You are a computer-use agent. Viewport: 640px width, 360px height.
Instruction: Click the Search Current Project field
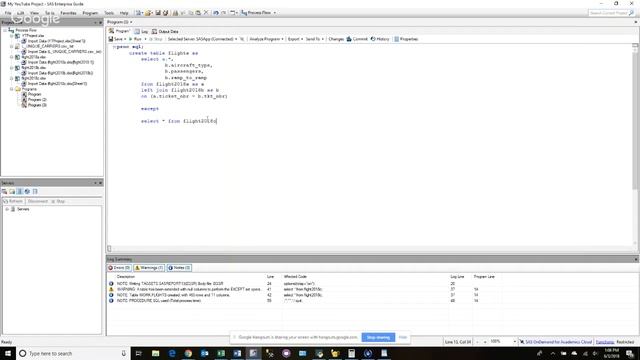pyautogui.click(x=608, y=13)
